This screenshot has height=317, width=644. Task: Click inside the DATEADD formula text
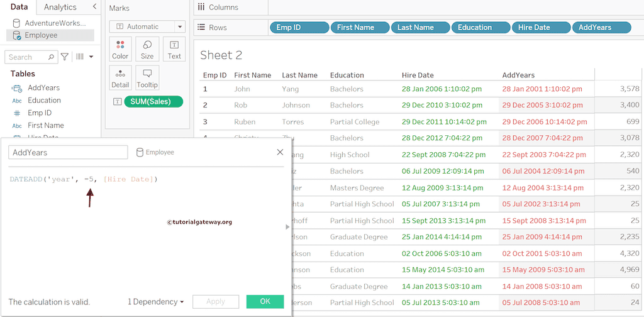click(84, 179)
